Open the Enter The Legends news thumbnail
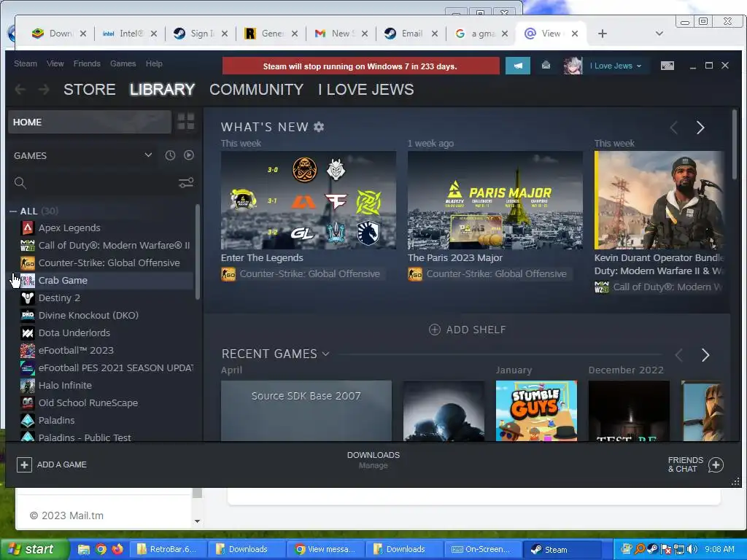This screenshot has height=560, width=747. pyautogui.click(x=309, y=200)
